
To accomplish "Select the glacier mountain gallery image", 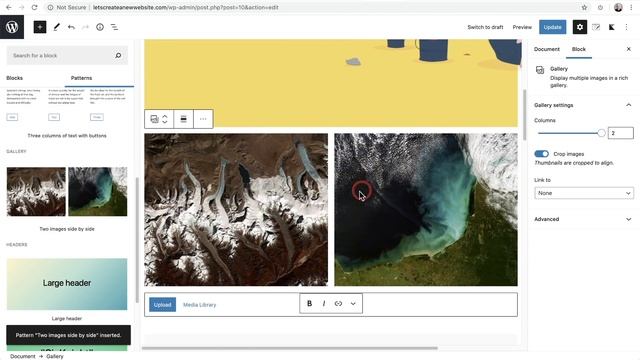I will tap(236, 209).
